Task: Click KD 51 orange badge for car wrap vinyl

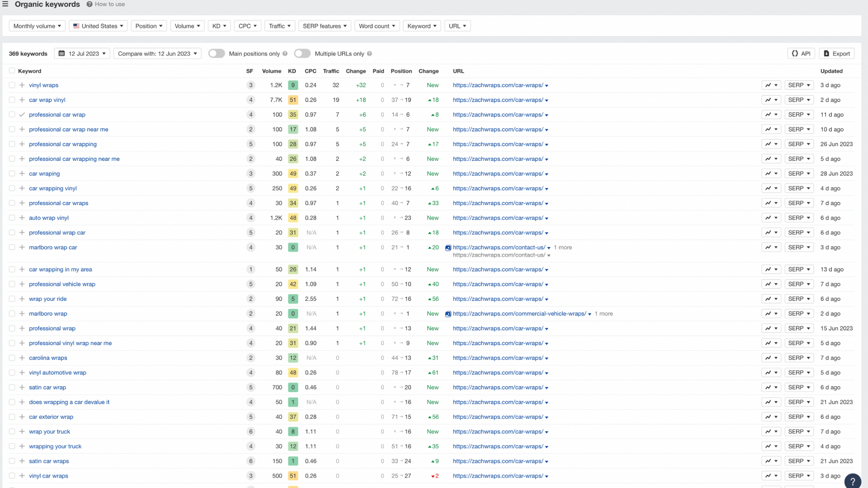Action: 293,100
